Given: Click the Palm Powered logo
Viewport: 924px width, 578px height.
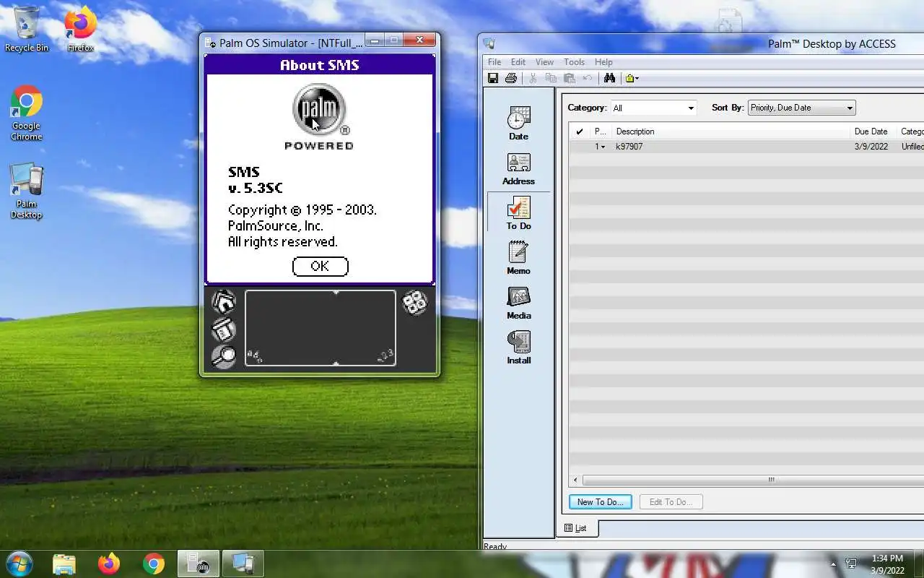Looking at the screenshot, I should point(319,116).
